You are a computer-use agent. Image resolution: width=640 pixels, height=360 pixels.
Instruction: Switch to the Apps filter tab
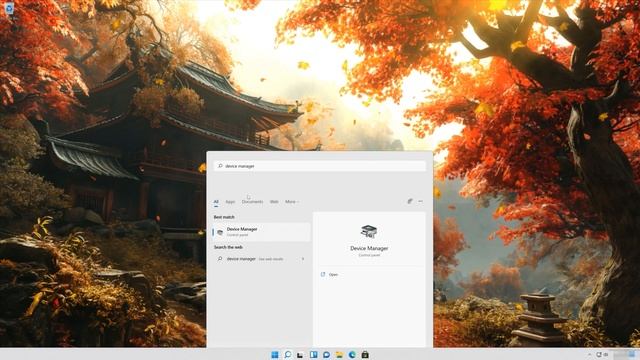coord(230,202)
